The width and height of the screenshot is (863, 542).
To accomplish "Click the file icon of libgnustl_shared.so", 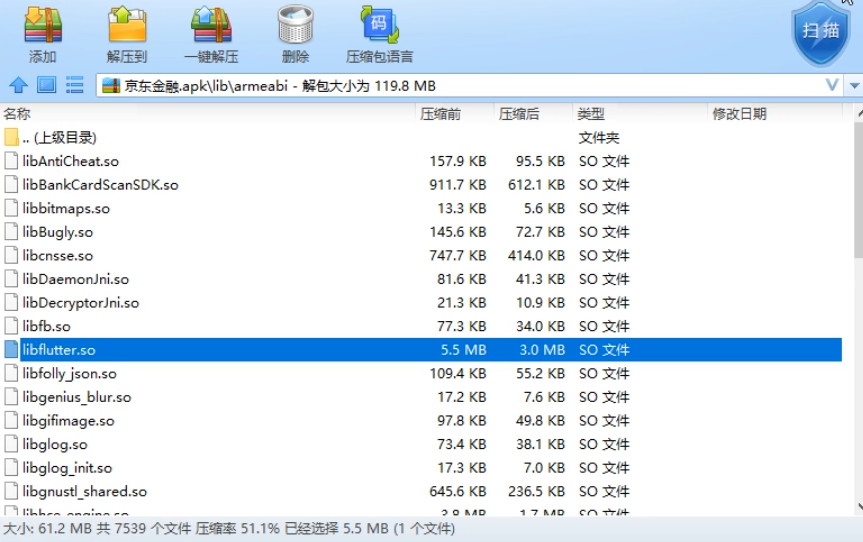I will click(11, 491).
